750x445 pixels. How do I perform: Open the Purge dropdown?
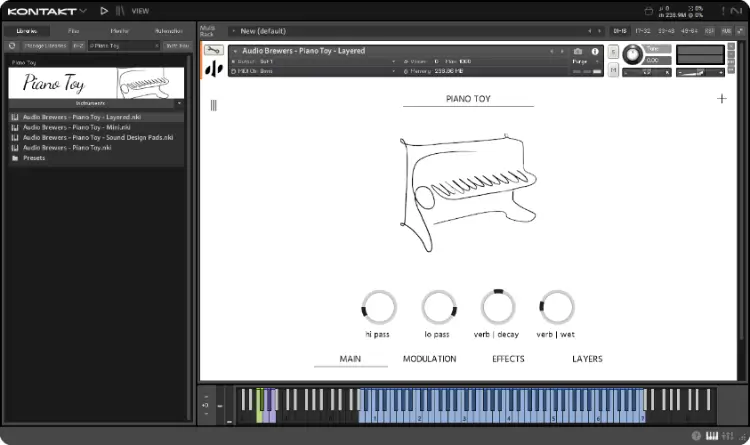(x=586, y=62)
